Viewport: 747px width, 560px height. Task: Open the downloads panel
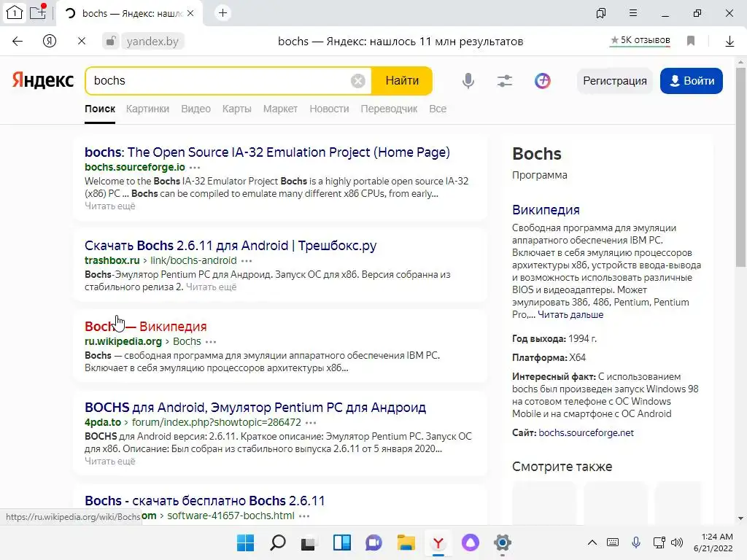pos(729,42)
